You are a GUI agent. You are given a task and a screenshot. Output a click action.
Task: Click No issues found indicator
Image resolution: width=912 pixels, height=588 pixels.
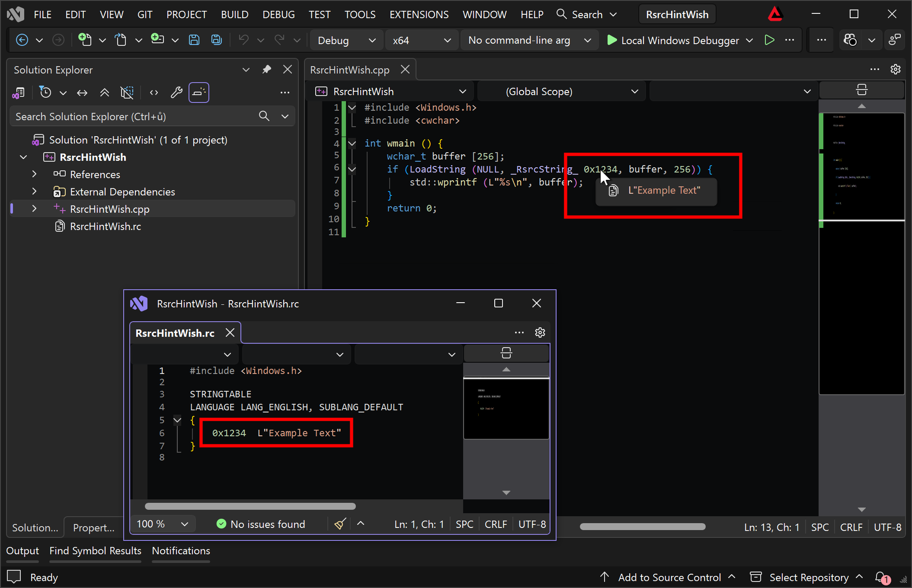(261, 524)
